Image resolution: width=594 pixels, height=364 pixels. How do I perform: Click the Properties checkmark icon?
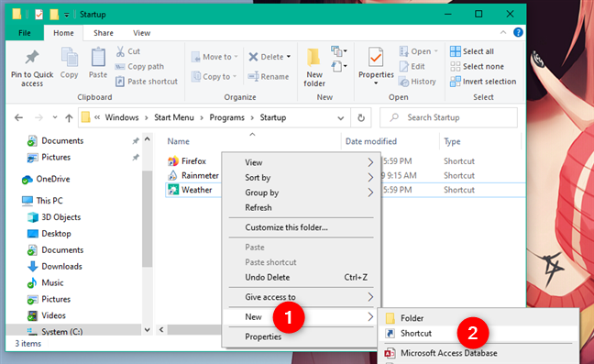coord(376,57)
